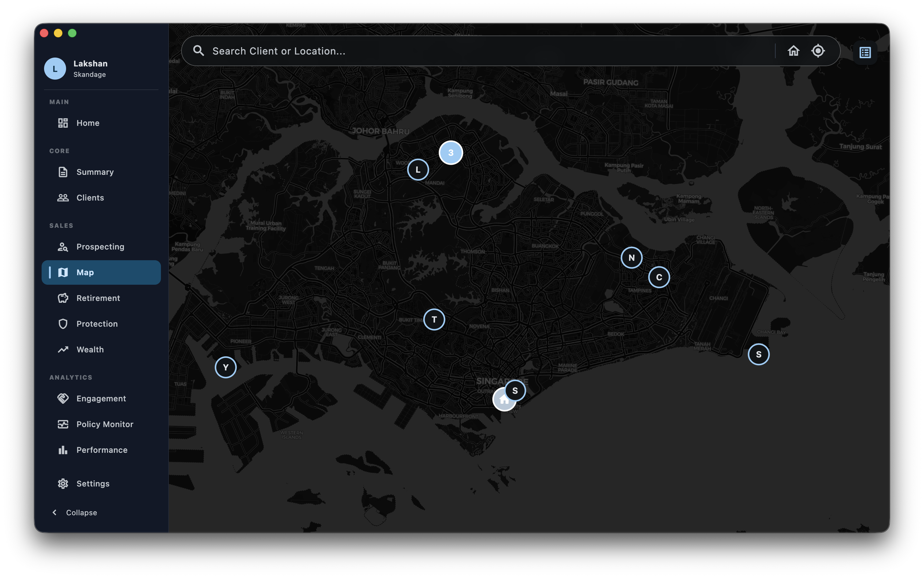Click the Policy Monitor icon
The image size is (924, 578).
[63, 424]
